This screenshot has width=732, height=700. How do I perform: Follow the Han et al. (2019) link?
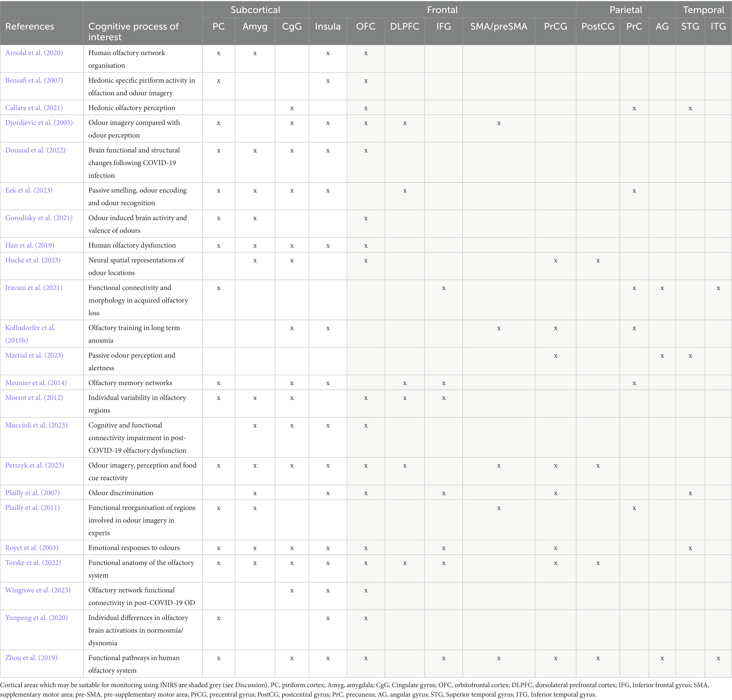30,245
